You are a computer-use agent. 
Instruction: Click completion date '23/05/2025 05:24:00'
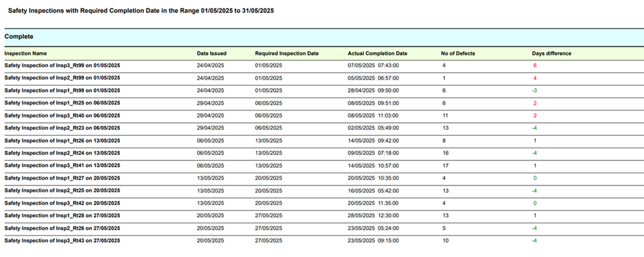coord(373,228)
